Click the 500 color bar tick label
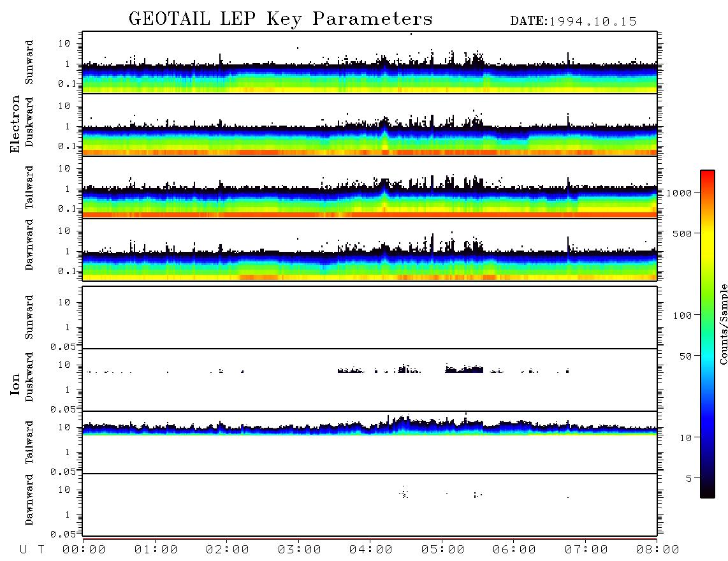 click(683, 233)
